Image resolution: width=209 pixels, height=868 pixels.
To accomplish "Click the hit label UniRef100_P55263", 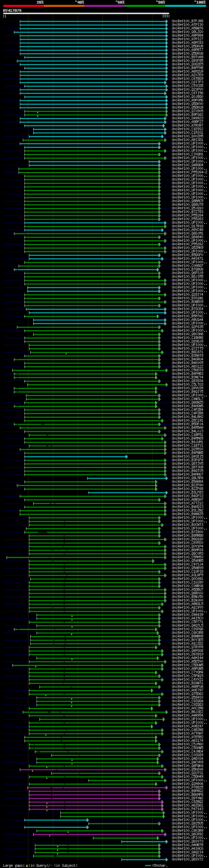I will point(187,219).
